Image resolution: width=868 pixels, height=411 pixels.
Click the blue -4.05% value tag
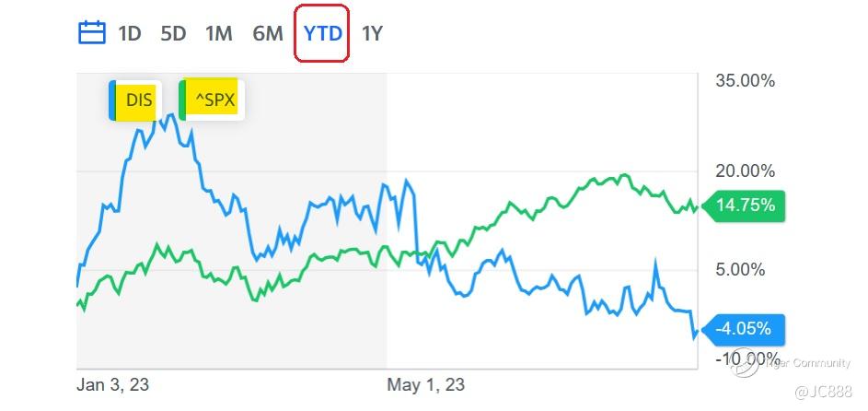[744, 329]
